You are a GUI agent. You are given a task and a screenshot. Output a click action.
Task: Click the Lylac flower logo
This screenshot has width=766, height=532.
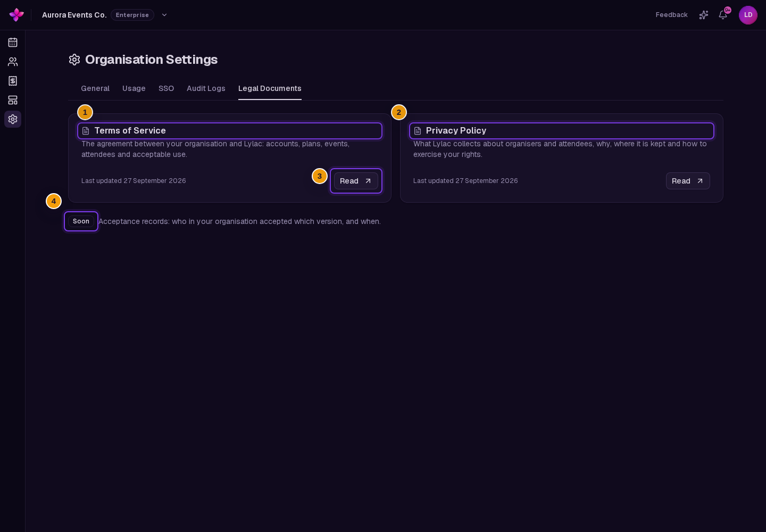tap(16, 15)
